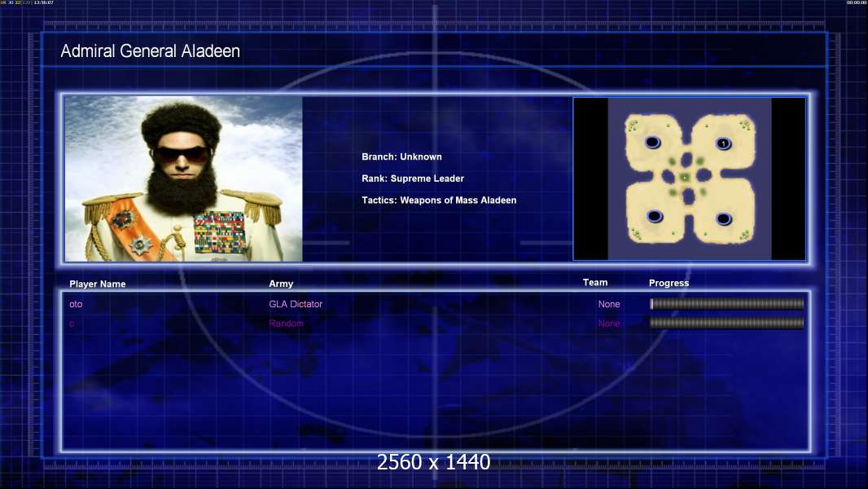Click the loading progress bar for oto
Image resolution: width=868 pixels, height=489 pixels.
[x=727, y=303]
